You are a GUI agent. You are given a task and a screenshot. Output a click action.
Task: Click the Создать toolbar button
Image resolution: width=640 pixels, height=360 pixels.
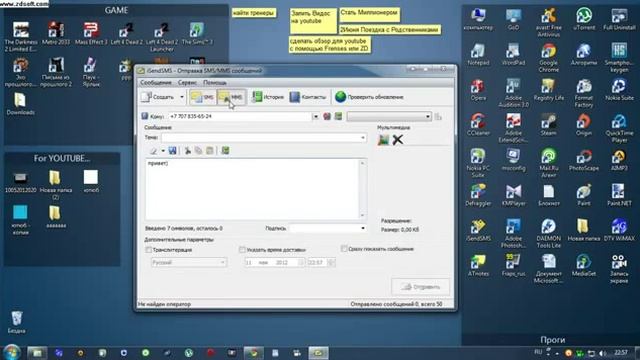coord(158,97)
